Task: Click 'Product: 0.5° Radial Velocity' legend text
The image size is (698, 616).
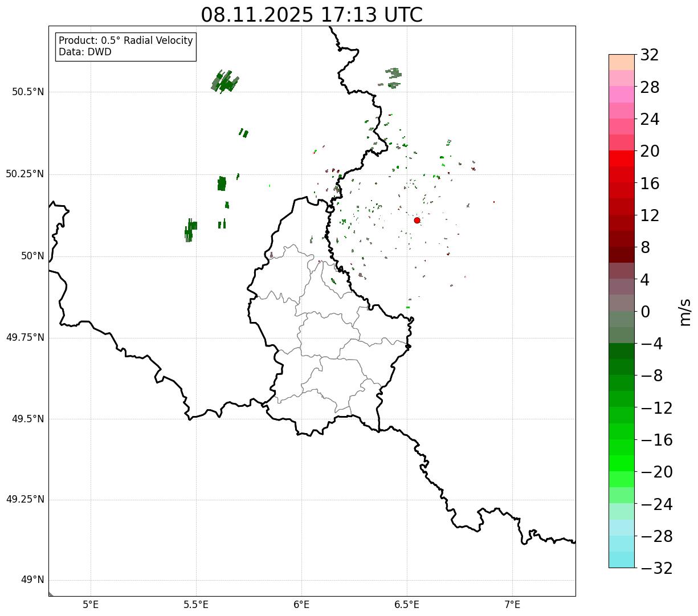Action: (126, 41)
